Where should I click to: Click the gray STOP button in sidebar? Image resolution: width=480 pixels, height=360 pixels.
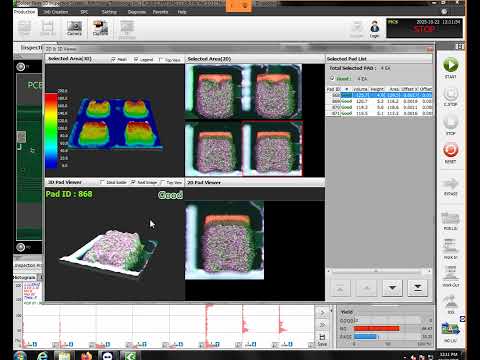click(450, 123)
